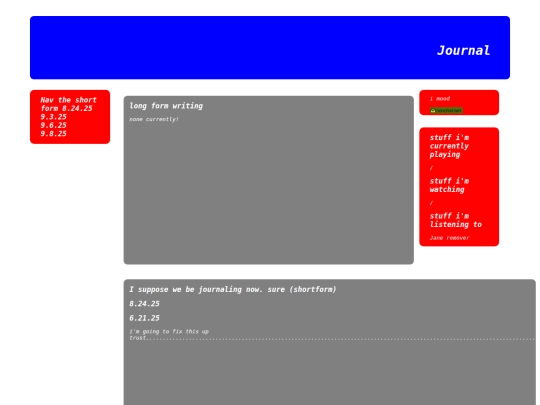Screen dimensions: 540x405
Task: Click the "i'm going to fix this up" text
Action: pos(169,332)
